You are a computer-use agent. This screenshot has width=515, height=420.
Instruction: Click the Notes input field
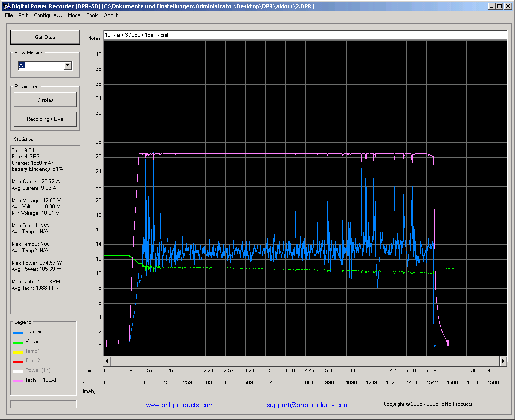click(306, 35)
